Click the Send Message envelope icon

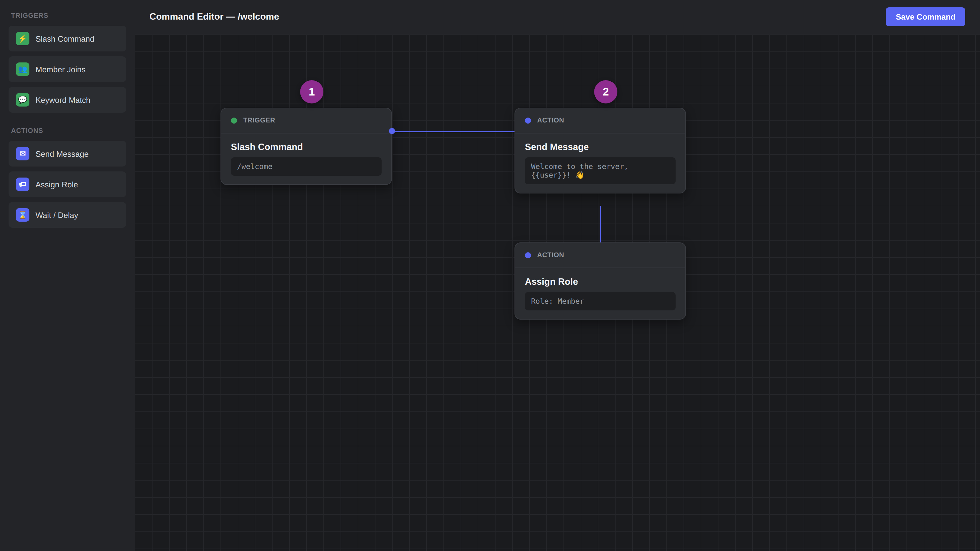pyautogui.click(x=22, y=154)
